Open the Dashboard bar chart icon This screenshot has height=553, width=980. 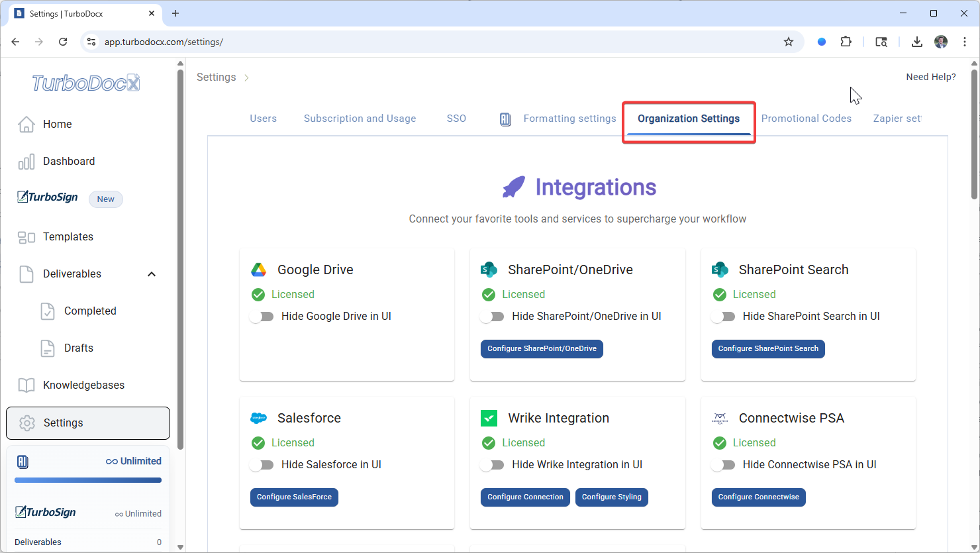click(26, 162)
